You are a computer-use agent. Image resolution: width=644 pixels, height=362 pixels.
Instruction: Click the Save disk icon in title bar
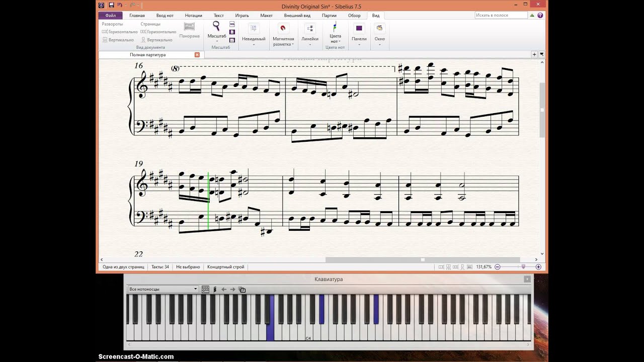click(x=111, y=5)
